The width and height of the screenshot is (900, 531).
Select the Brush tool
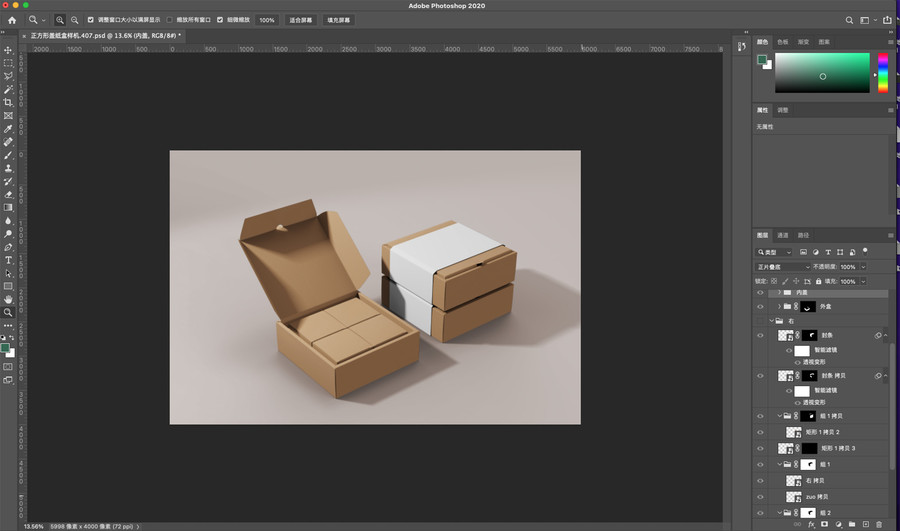pyautogui.click(x=8, y=155)
